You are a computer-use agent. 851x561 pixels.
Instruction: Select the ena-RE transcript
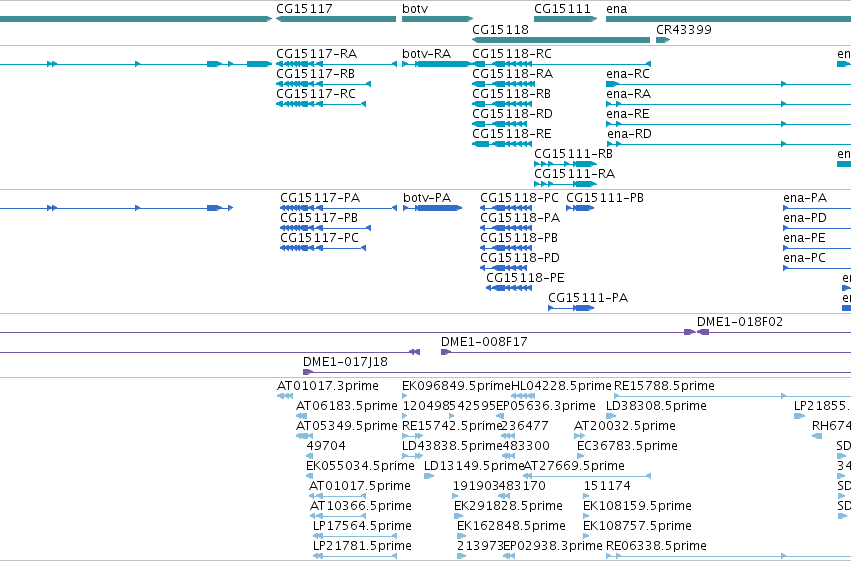[728, 124]
